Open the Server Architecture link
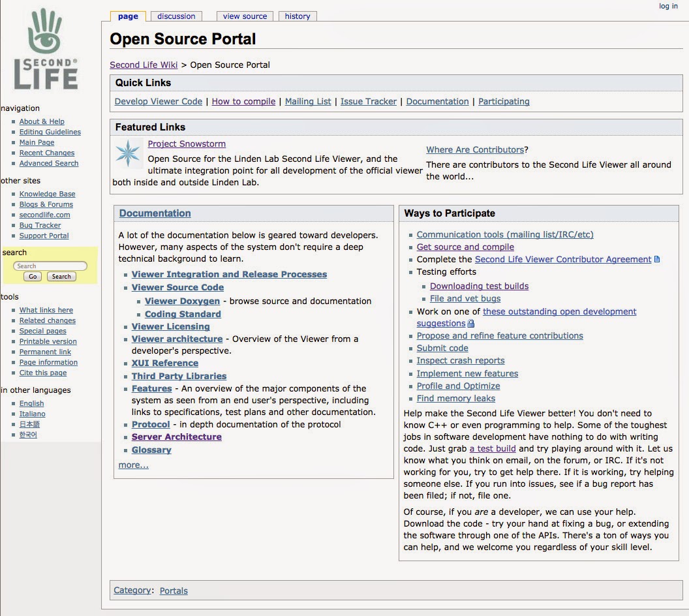 pos(177,437)
